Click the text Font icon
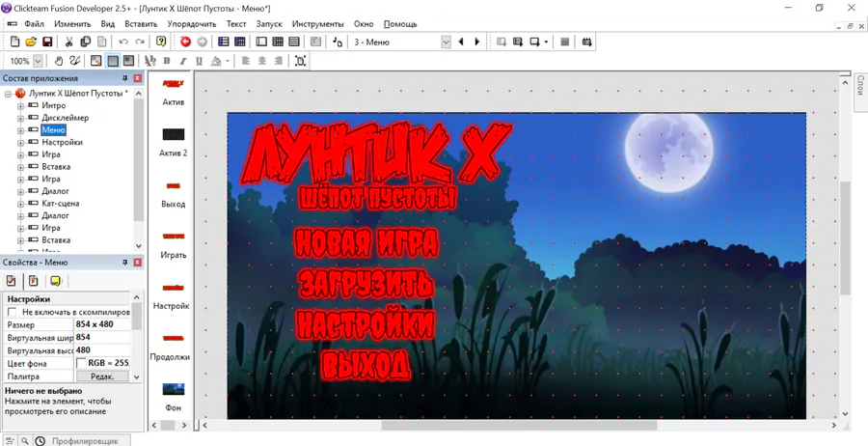Screen dimensions: 868x446 [150, 61]
